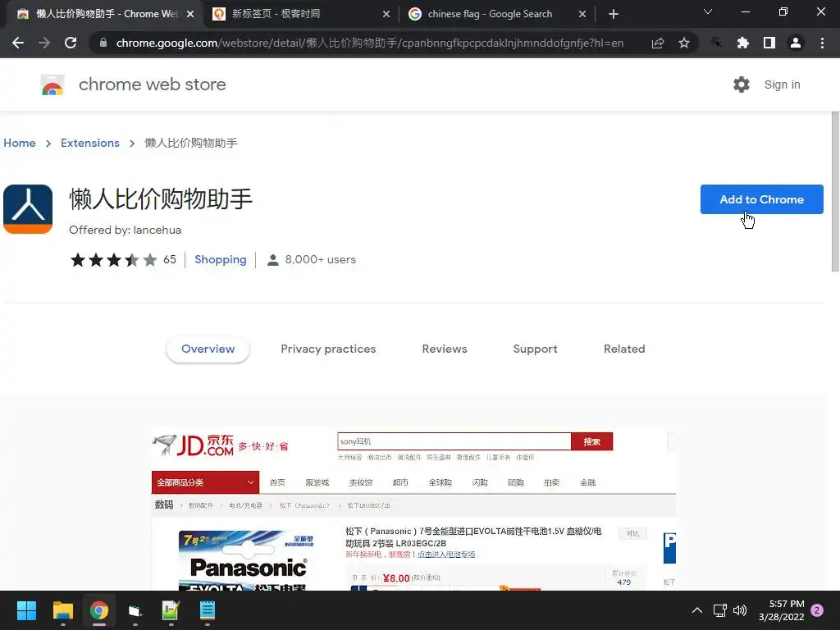Click the lock icon in address bar

pos(103,43)
